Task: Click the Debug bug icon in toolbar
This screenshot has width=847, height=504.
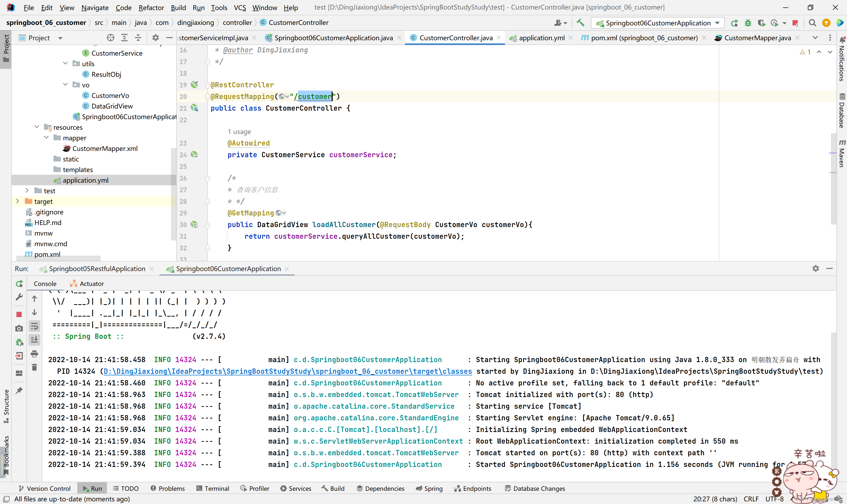Action: pos(748,23)
